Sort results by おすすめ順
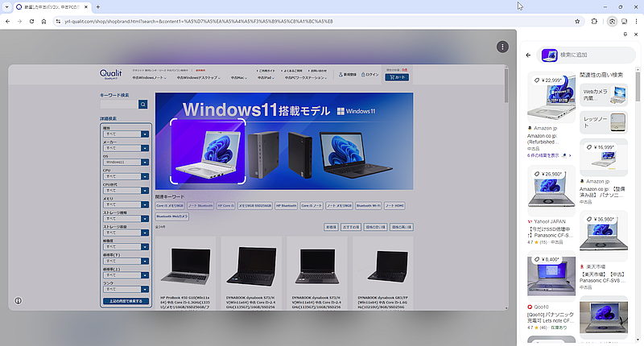This screenshot has height=346, width=644. point(351,227)
